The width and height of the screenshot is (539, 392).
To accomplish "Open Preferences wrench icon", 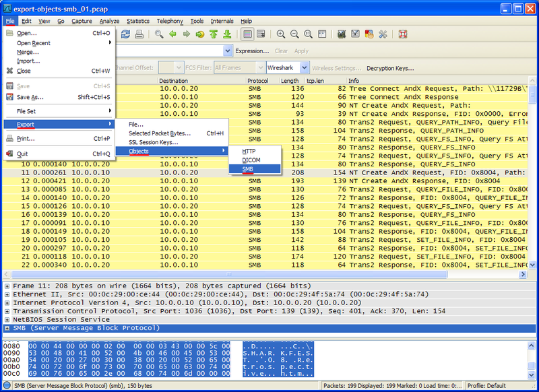I will click(383, 34).
